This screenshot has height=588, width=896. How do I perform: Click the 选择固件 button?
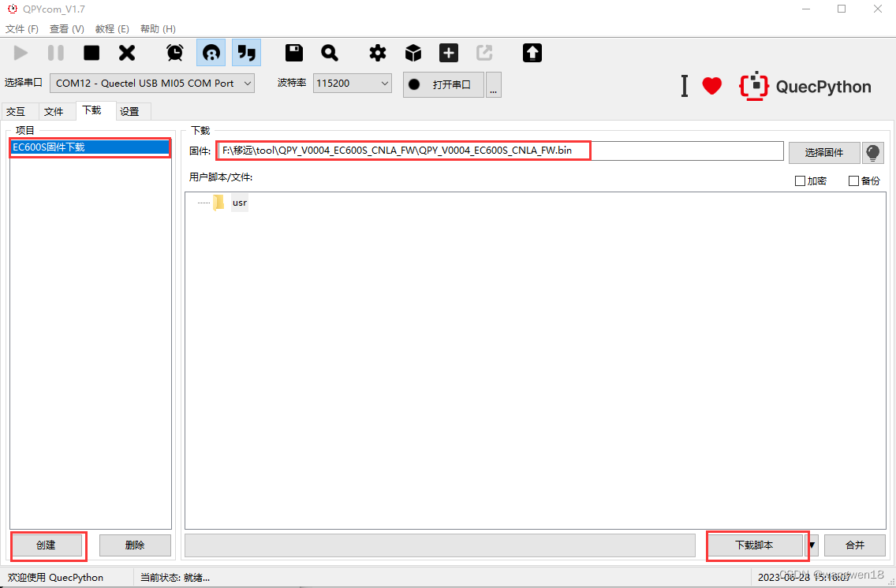(x=824, y=152)
